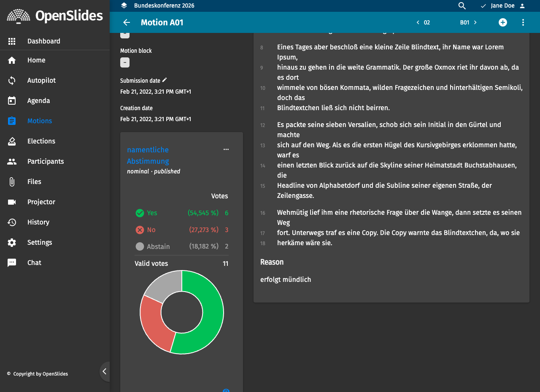Click the plus circle icon in header

(503, 22)
